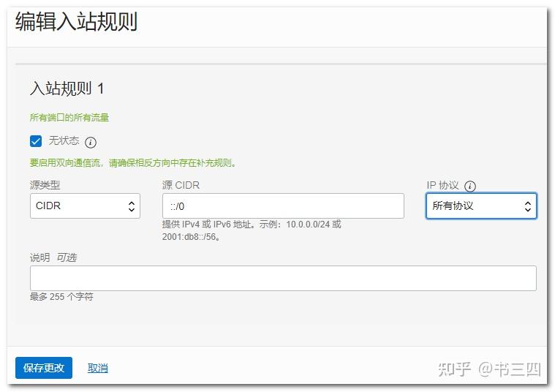The height and width of the screenshot is (392, 555).
Task: Click the 源类型 field label
Action: 45,186
